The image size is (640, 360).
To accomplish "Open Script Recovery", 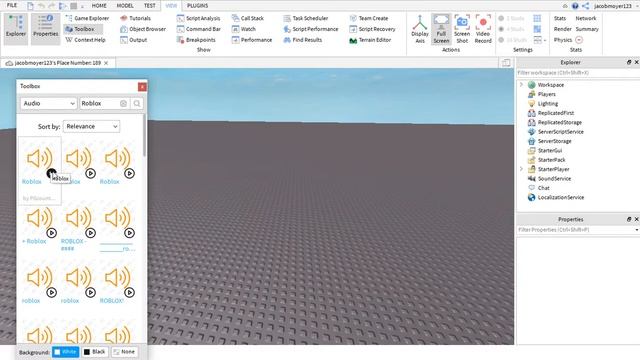I will click(x=373, y=29).
